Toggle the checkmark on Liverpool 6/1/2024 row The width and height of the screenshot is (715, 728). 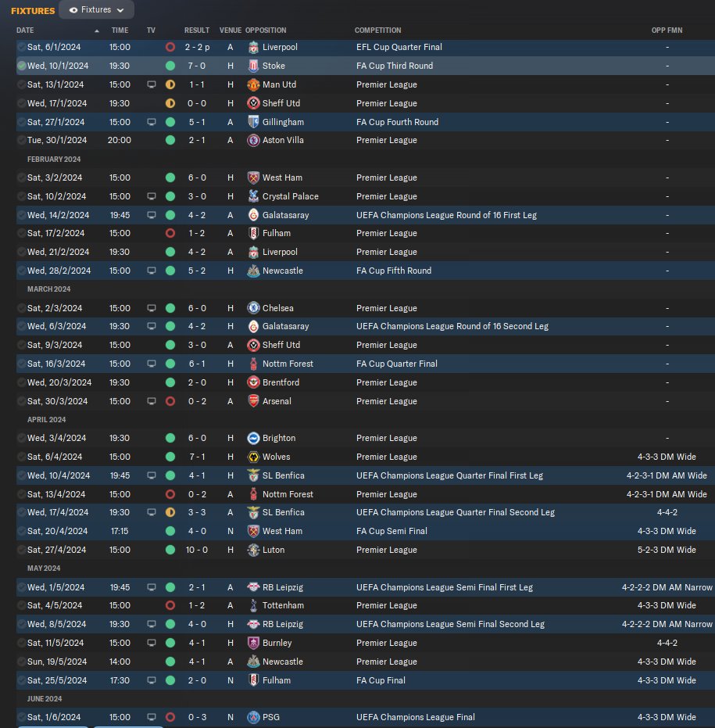coord(21,48)
